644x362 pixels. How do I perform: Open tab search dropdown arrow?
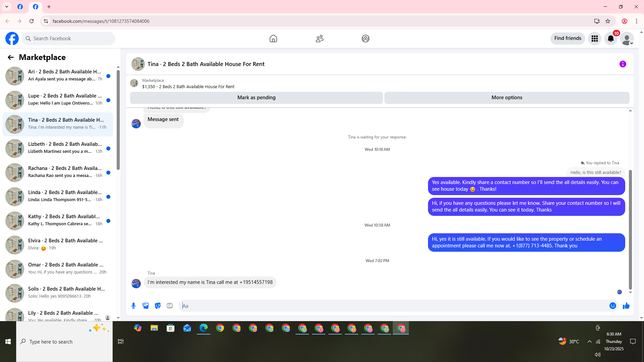tap(7, 7)
